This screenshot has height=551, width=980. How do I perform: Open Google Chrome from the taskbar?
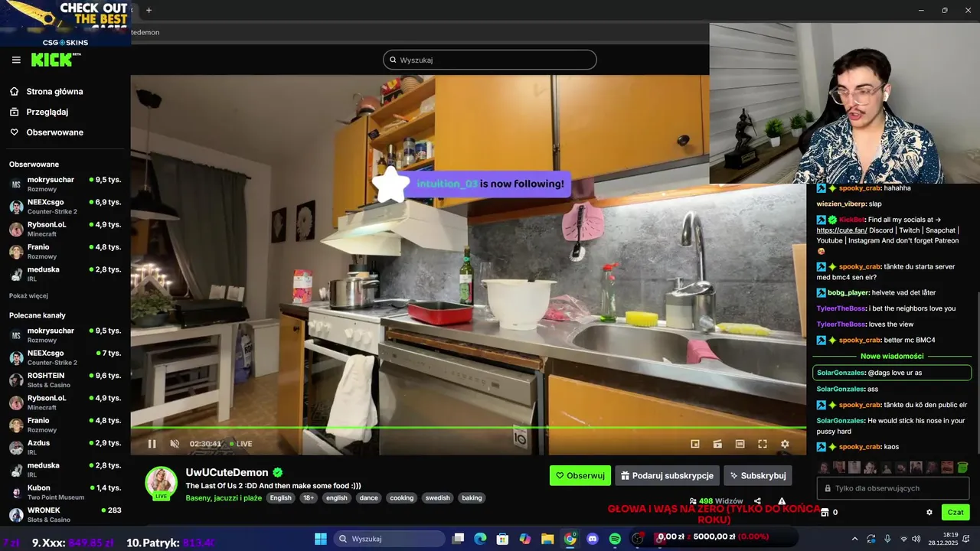coord(570,539)
